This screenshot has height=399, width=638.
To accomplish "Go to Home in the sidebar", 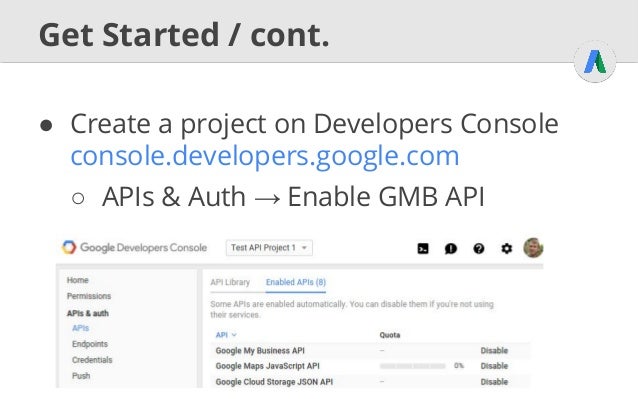I will point(78,280).
